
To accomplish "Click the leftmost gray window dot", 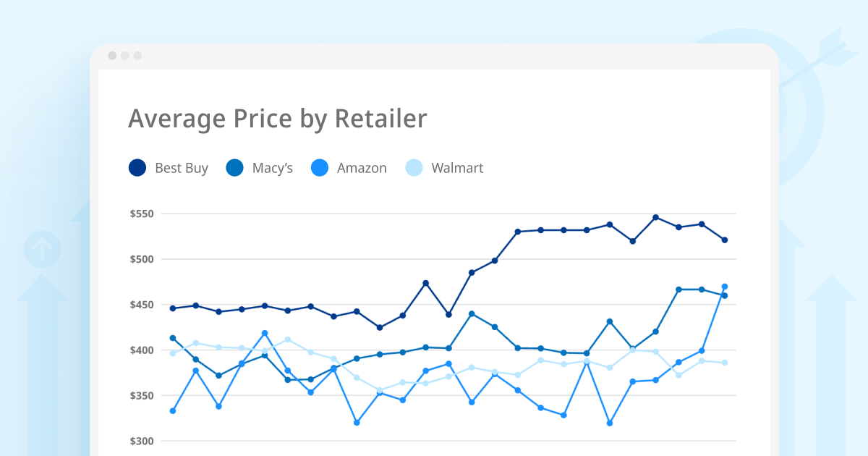I will tap(112, 56).
